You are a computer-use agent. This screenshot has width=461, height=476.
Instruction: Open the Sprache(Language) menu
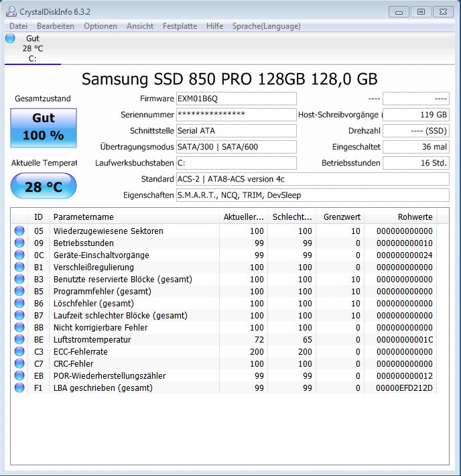[267, 26]
